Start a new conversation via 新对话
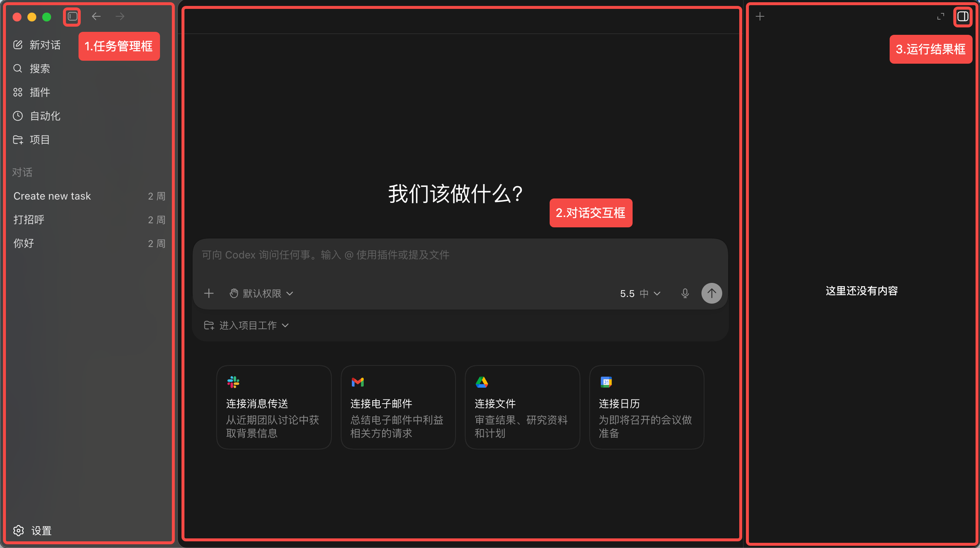Image resolution: width=980 pixels, height=548 pixels. coord(37,45)
